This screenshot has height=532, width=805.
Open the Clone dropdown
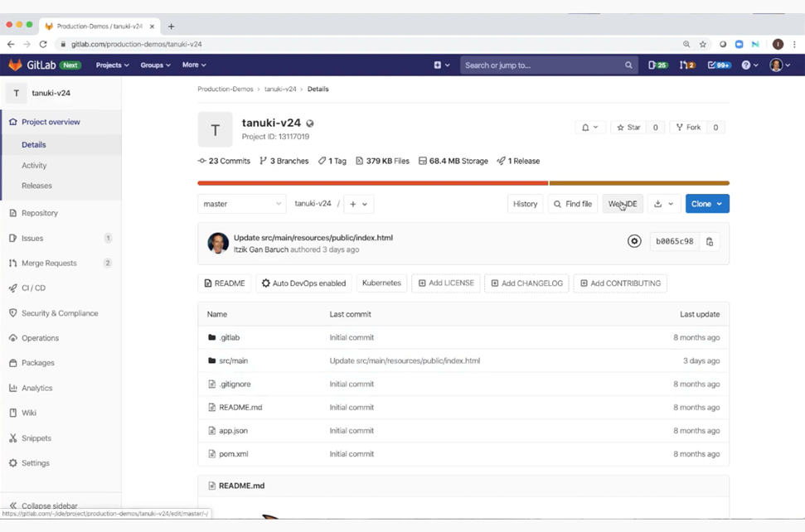[x=706, y=204]
